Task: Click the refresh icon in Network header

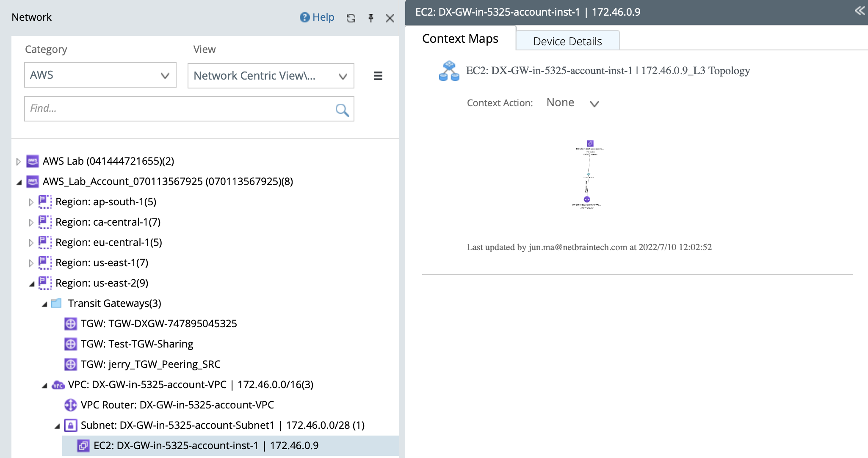Action: coord(351,18)
